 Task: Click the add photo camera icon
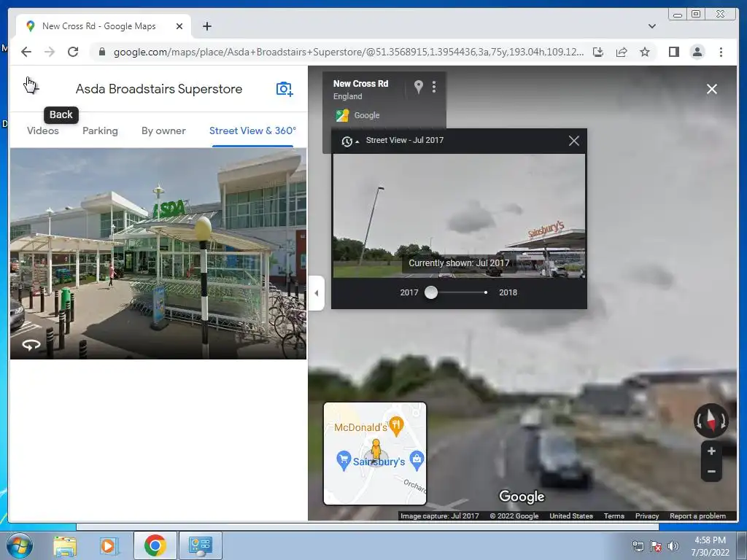(285, 89)
